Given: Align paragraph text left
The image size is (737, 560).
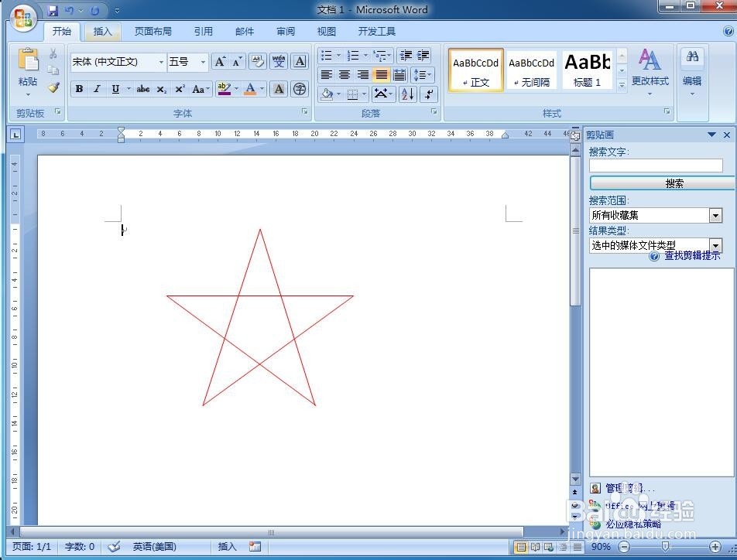Looking at the screenshot, I should (x=326, y=75).
